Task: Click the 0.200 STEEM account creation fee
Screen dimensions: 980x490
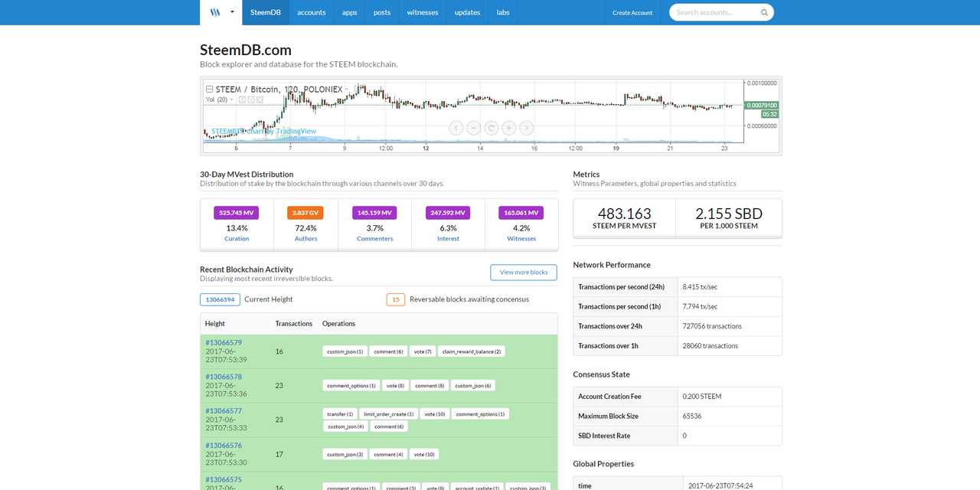Action: coord(701,397)
